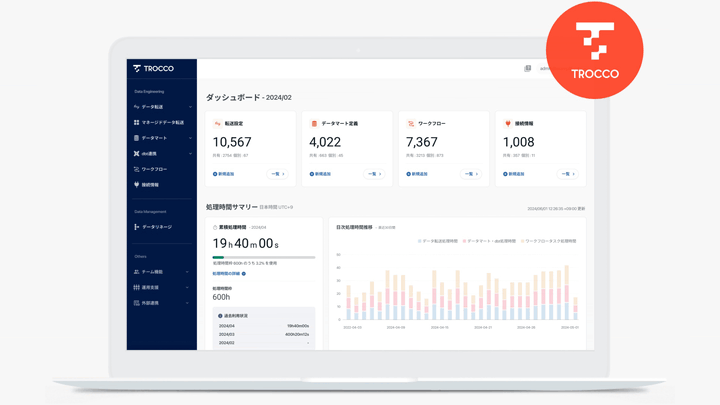The image size is (720, 405).
Task: Toggle the データ転送処理時間 legend series
Action: pos(438,241)
